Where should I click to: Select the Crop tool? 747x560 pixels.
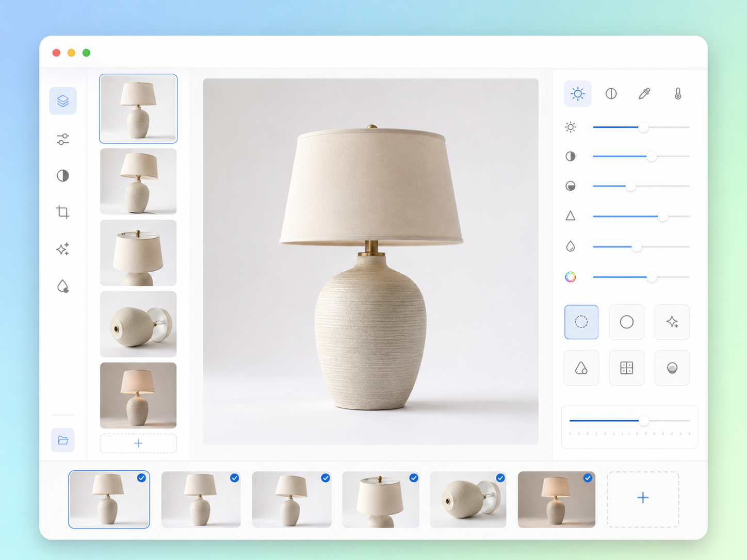click(x=63, y=212)
